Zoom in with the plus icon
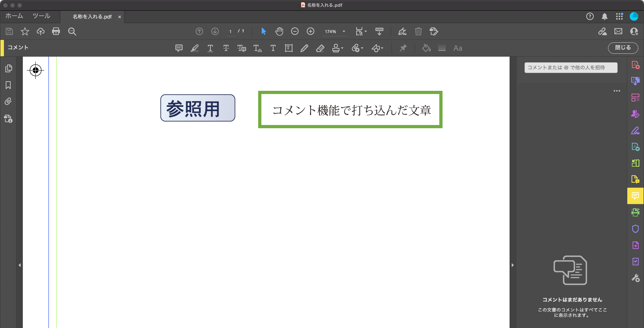 click(x=311, y=31)
